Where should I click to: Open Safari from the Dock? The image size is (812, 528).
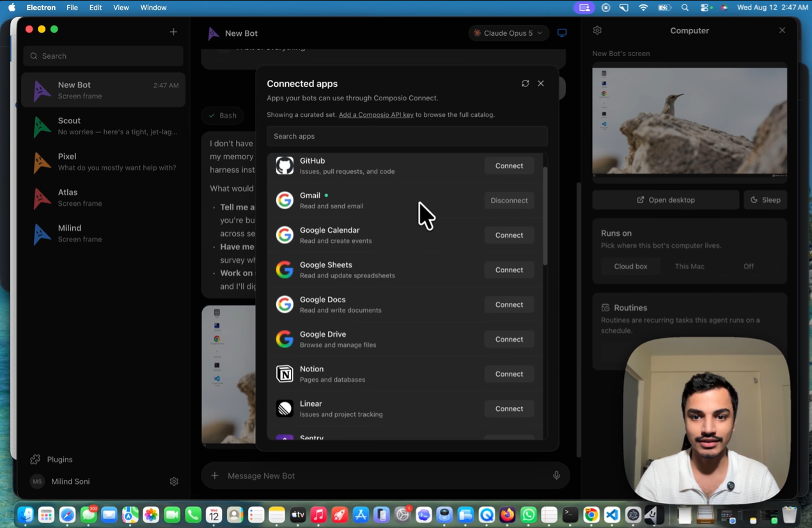[x=67, y=515]
